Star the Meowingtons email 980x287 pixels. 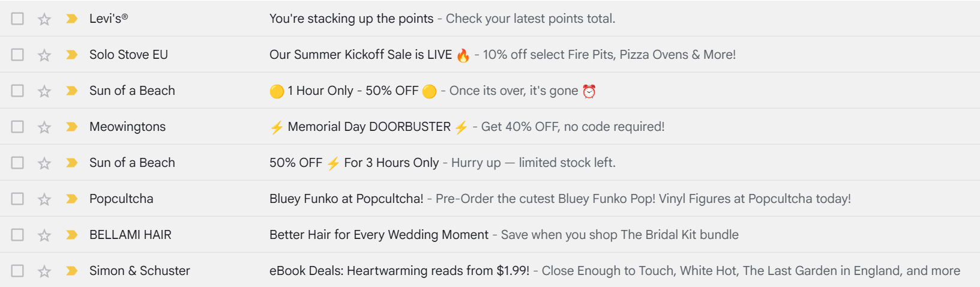[x=44, y=127]
